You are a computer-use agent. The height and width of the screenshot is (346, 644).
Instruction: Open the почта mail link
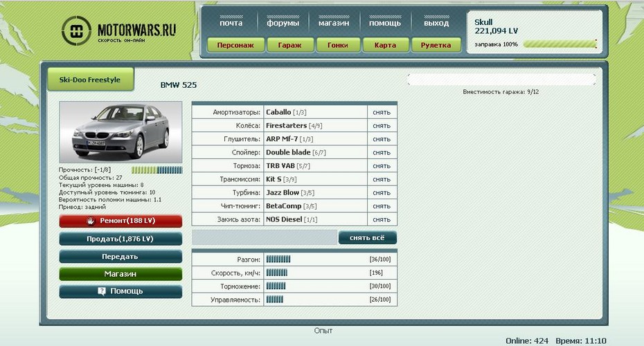231,23
